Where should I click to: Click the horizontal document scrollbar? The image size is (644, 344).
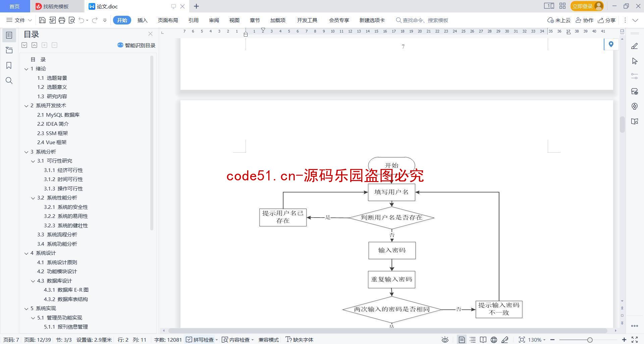[387, 331]
